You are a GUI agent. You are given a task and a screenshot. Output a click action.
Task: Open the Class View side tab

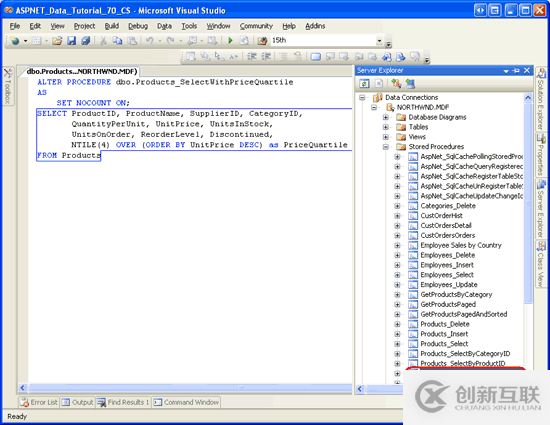541,264
